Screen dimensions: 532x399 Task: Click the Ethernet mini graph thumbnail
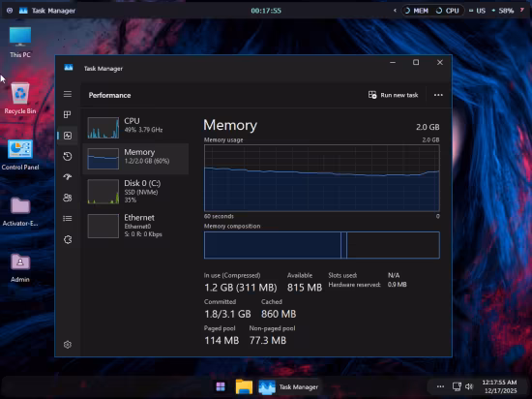103,226
